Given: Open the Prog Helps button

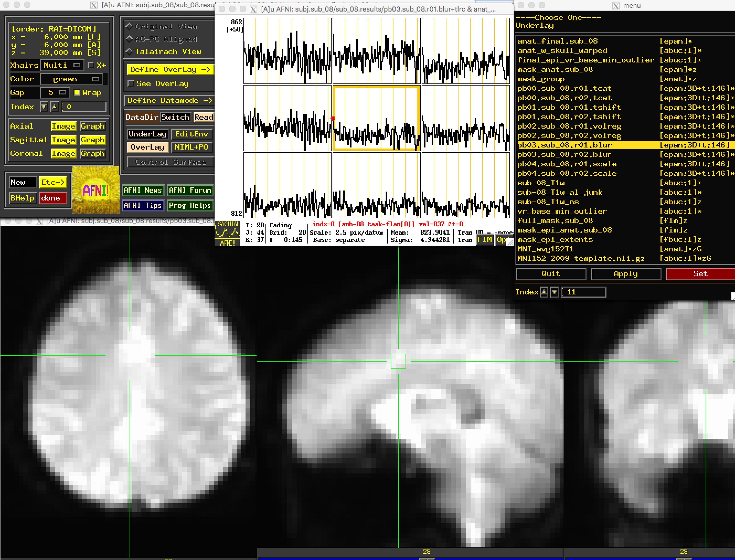Looking at the screenshot, I should (x=190, y=206).
